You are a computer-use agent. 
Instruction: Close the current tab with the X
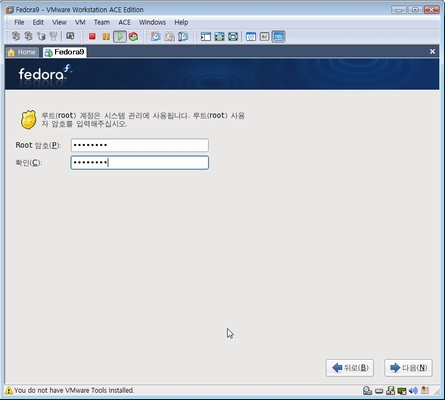pos(432,51)
